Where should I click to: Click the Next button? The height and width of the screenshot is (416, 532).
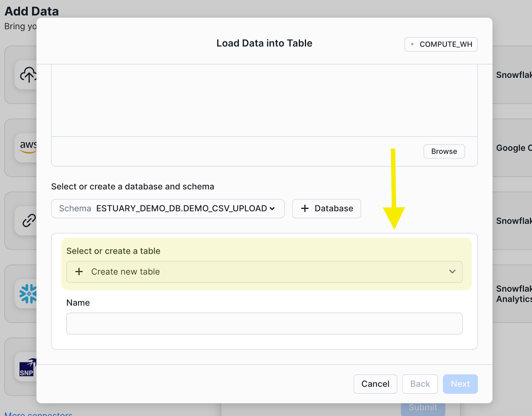(x=460, y=384)
